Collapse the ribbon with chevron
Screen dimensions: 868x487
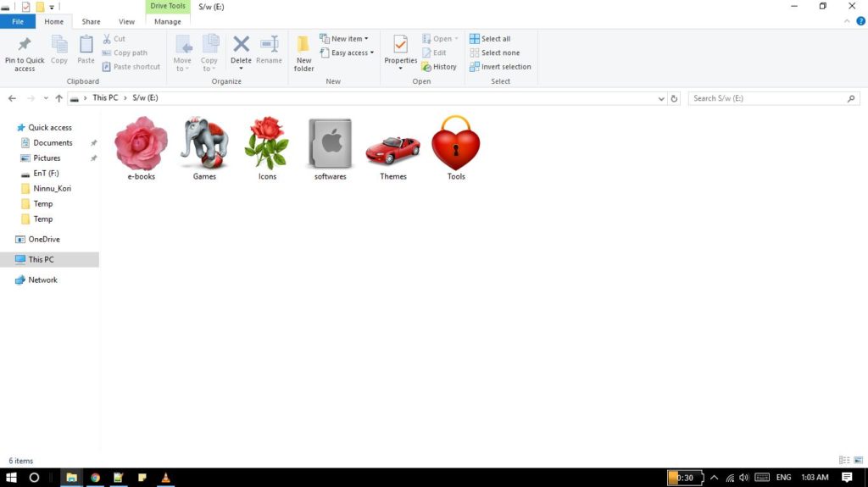[x=847, y=21]
